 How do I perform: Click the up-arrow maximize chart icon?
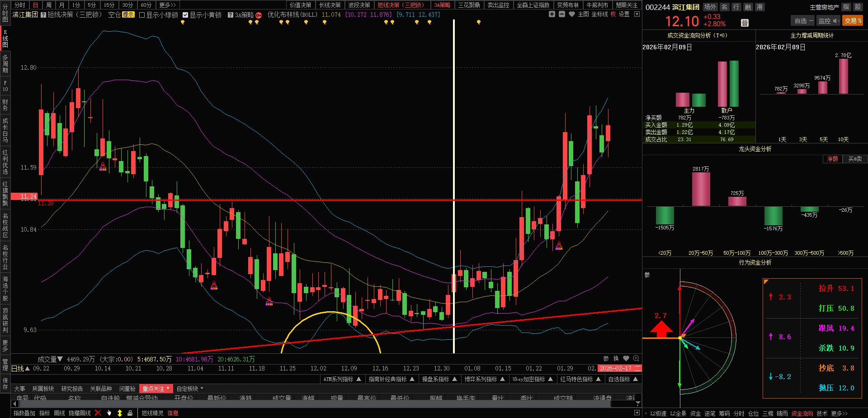637,14
